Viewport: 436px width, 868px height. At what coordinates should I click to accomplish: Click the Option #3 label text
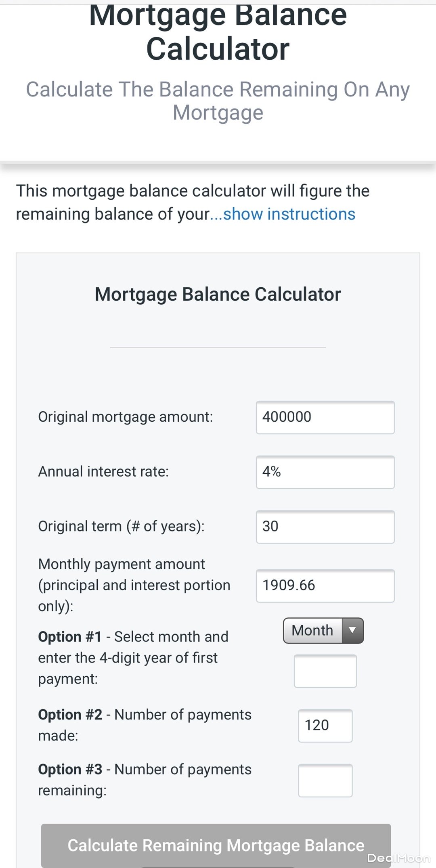point(145,780)
